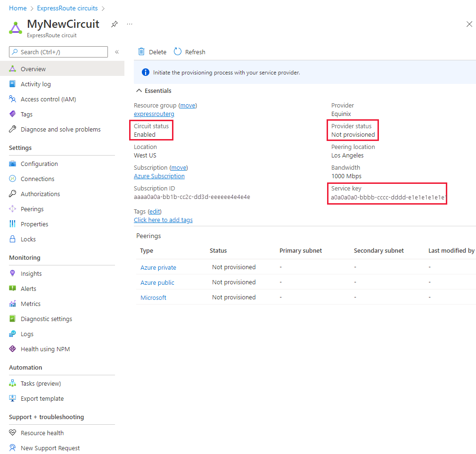The image size is (476, 454).
Task: Click the 'Los Angeles' peering location value
Action: tap(347, 155)
